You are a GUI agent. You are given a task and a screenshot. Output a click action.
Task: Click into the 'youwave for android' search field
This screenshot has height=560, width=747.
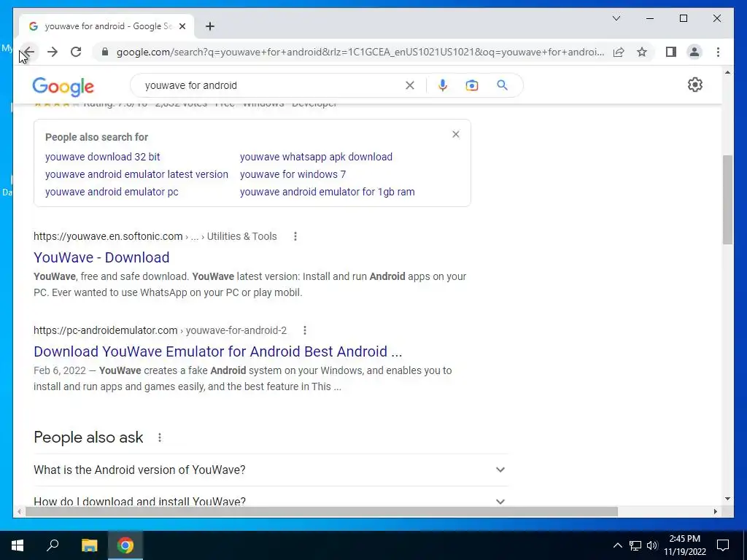point(271,85)
